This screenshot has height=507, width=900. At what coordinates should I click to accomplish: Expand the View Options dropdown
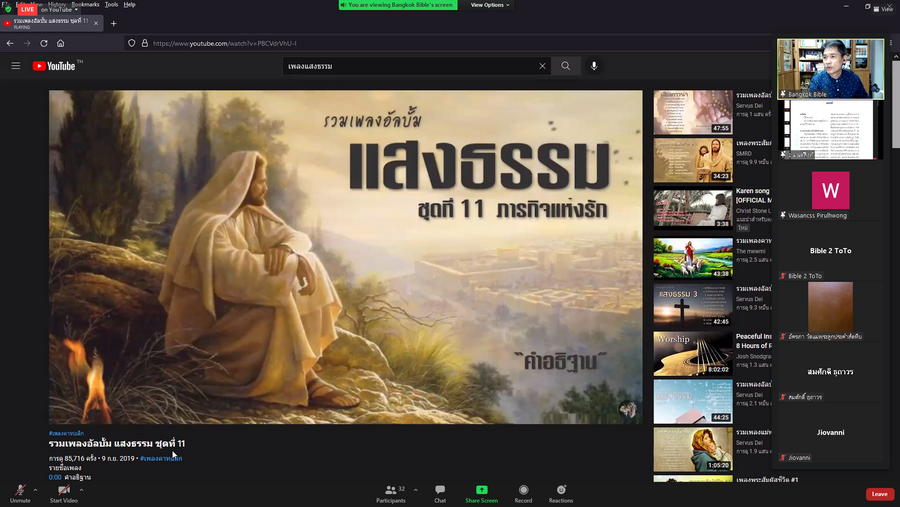[490, 5]
